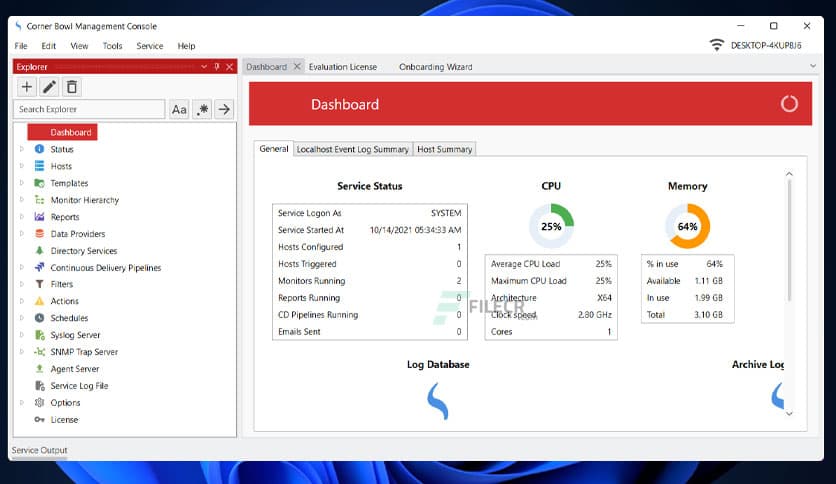Select the General tab
836x484 pixels.
(x=274, y=149)
